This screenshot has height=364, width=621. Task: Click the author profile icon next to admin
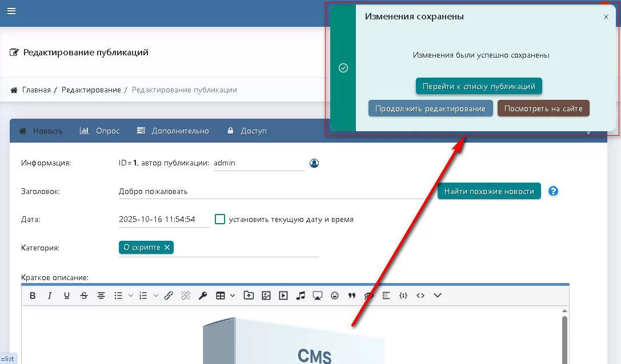click(314, 163)
